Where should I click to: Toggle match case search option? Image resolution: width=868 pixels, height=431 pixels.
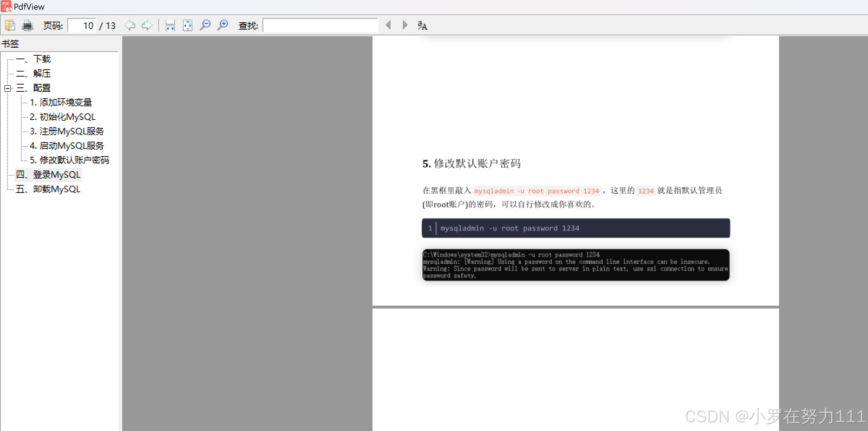pyautogui.click(x=422, y=25)
